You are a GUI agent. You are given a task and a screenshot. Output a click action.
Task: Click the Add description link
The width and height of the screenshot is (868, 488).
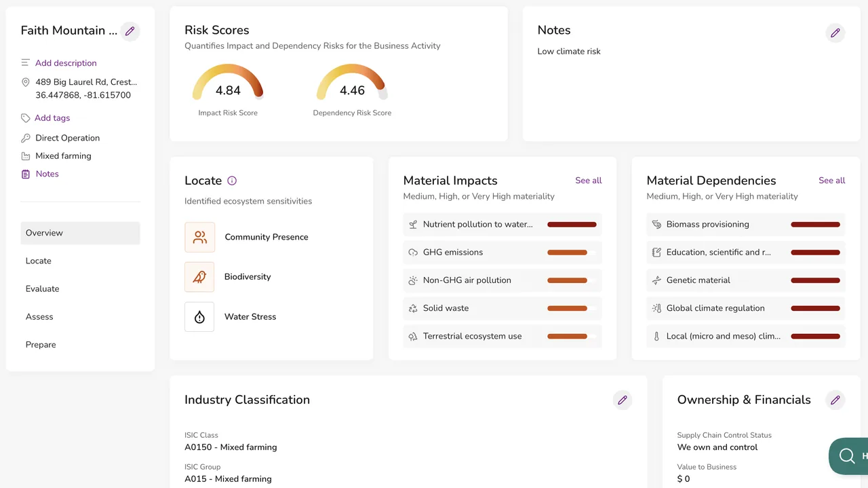coord(66,63)
